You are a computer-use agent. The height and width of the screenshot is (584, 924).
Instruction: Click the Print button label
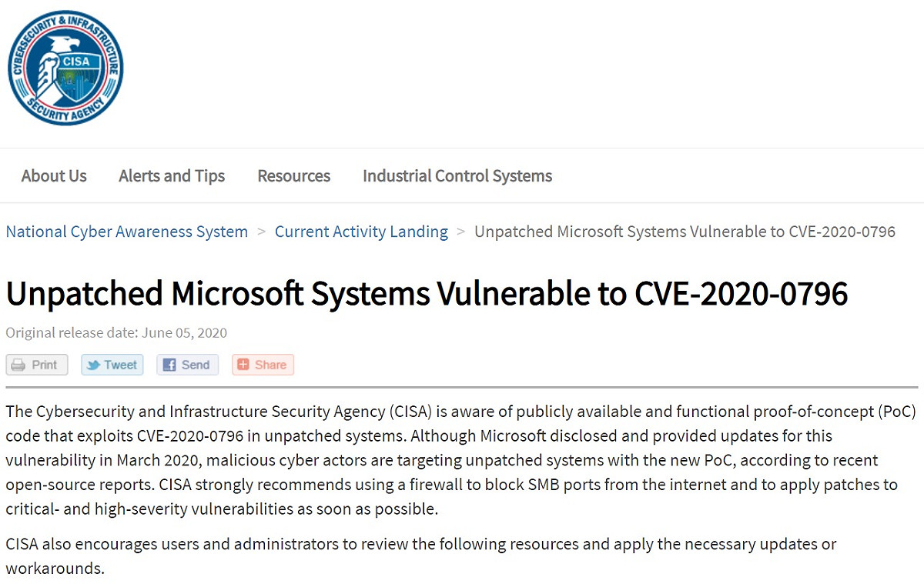click(45, 365)
